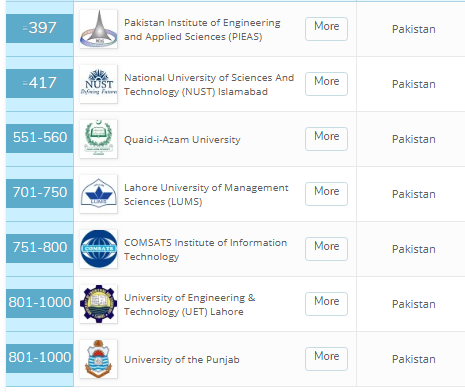
Task: Select the LUMS logo image
Action: (99, 194)
